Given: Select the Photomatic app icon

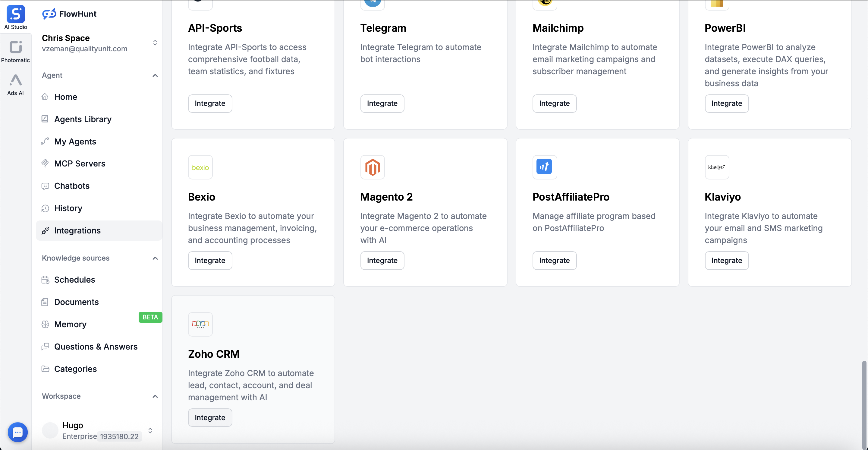Looking at the screenshot, I should coord(15,47).
